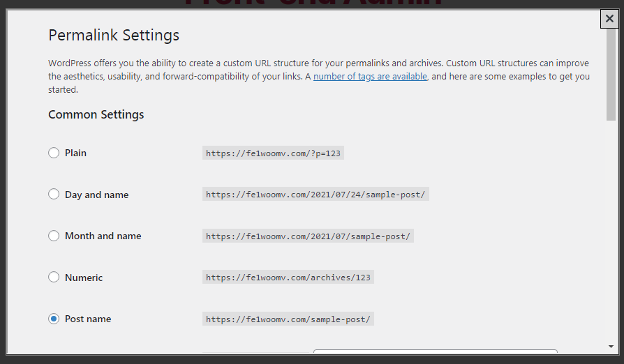The width and height of the screenshot is (624, 364).
Task: Open the "number of tags are available" link
Action: 370,77
